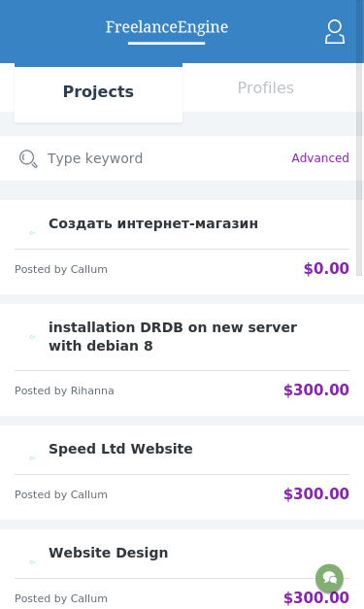
Task: Switch to the Profiles tab
Action: coord(266,87)
